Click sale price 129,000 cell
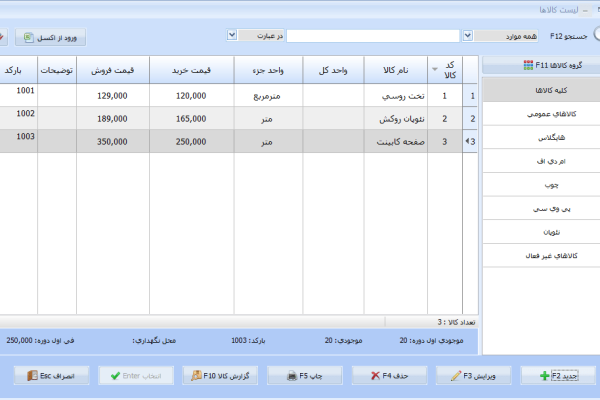 tap(112, 96)
